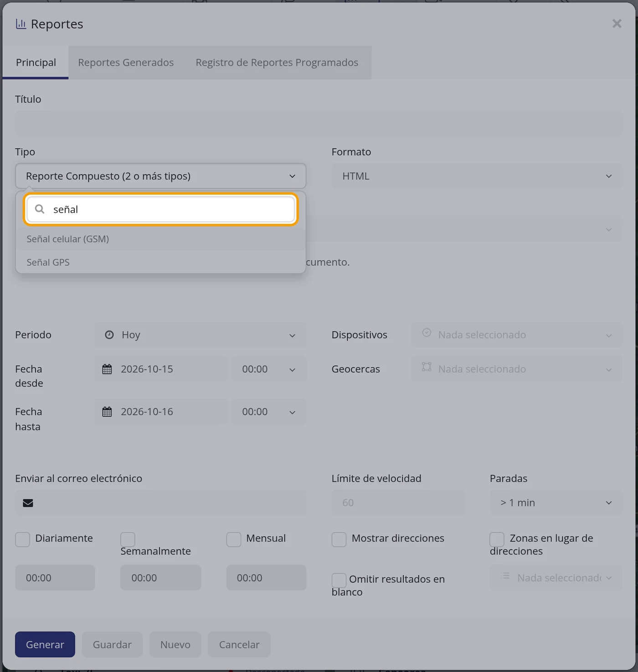Enable the Semanalmente checkbox
The height and width of the screenshot is (672, 638).
tap(128, 539)
